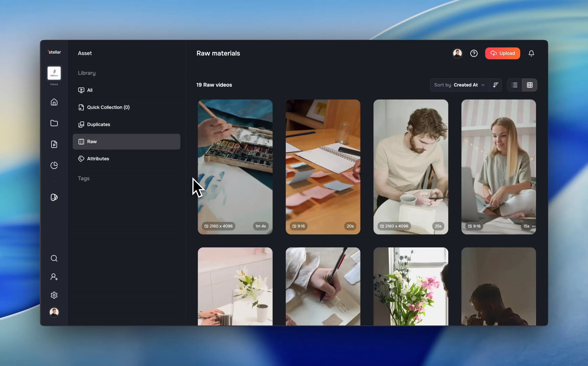Screen dimensions: 588x366
Task: Click the Asset panel heading
Action: click(85, 53)
